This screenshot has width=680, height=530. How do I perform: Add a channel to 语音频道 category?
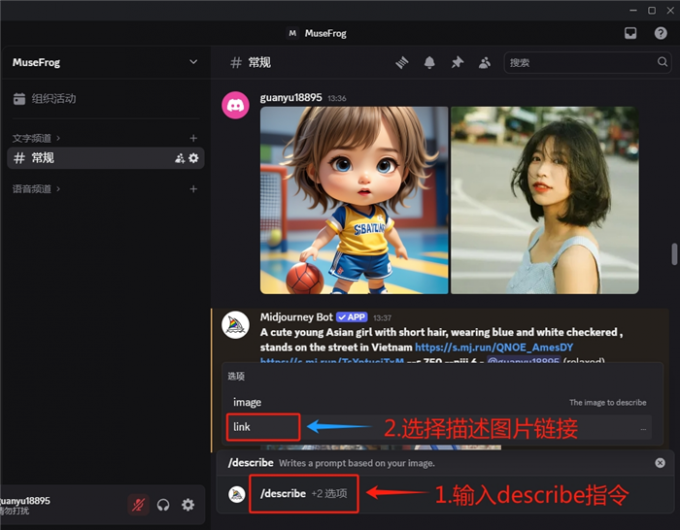tap(193, 189)
